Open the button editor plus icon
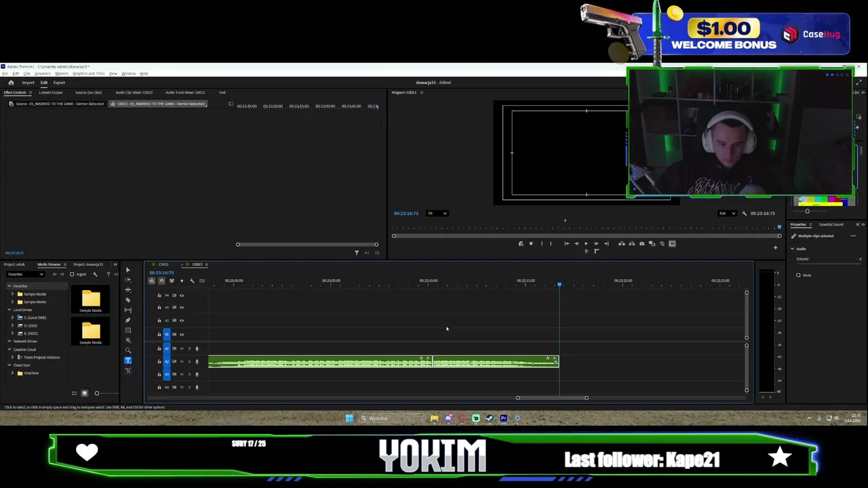Screen dimensions: 868x488 (x=775, y=247)
